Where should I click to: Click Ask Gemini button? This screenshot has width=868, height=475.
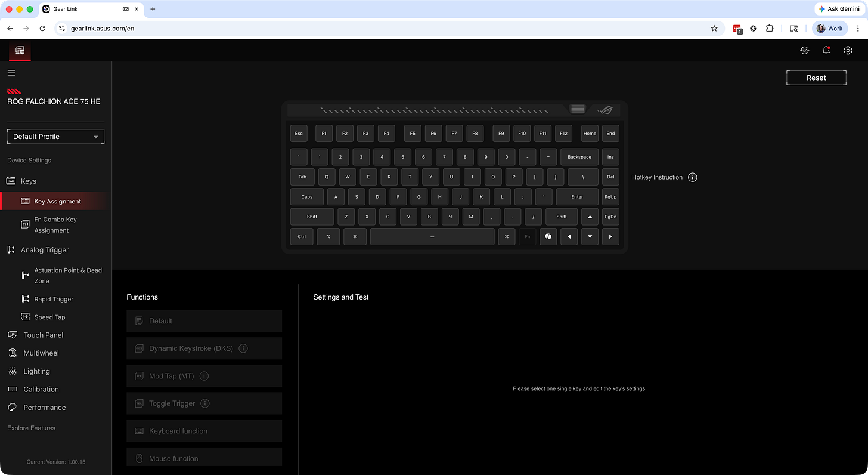click(x=839, y=9)
